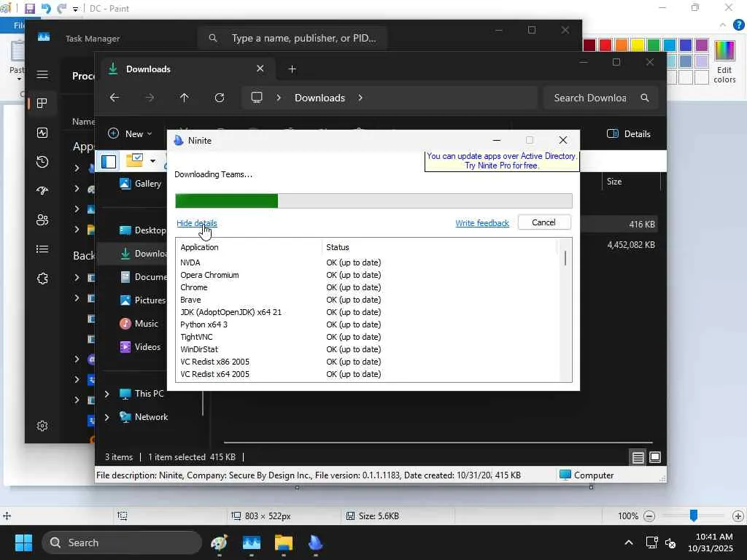Click the Paint Save icon

point(29,9)
